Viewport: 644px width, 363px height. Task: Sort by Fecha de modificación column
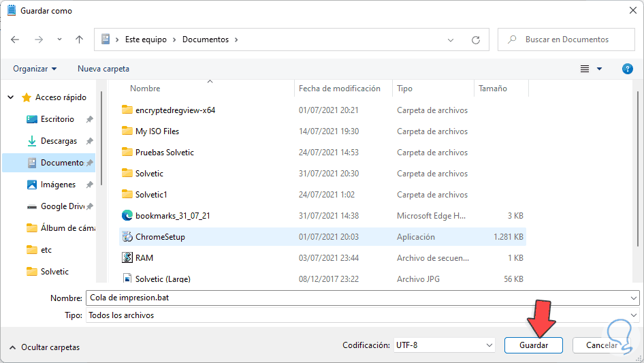point(340,89)
